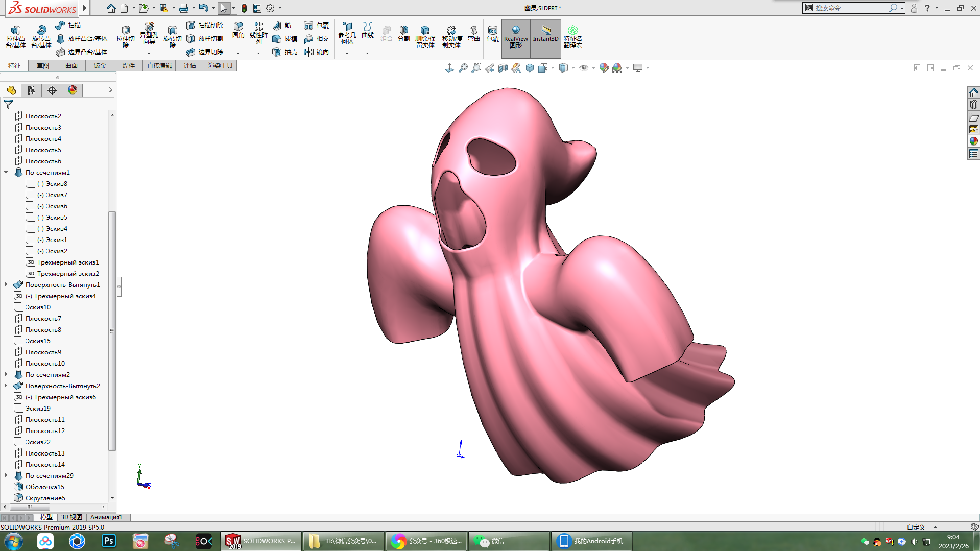Open the View Settings monitor dropdown arrow
This screenshot has height=551, width=980.
[x=648, y=68]
